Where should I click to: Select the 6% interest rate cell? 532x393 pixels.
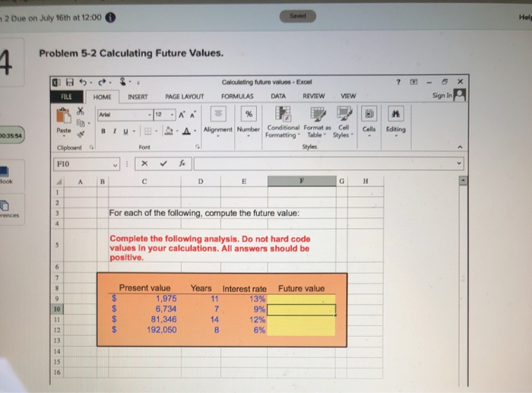(x=244, y=330)
